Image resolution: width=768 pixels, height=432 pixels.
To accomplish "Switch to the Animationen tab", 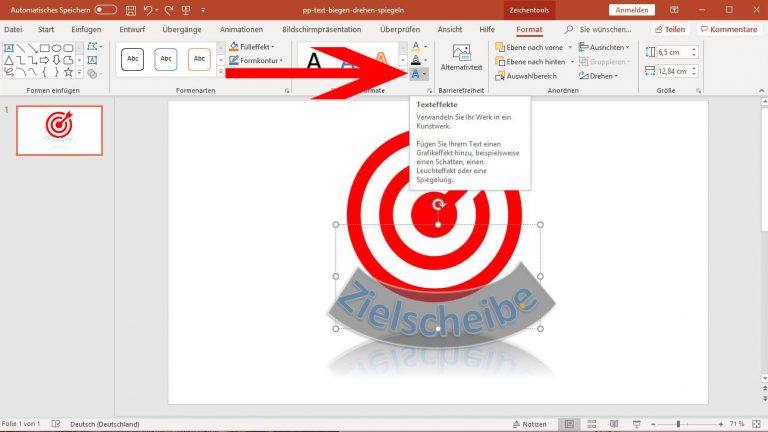I will pyautogui.click(x=241, y=30).
